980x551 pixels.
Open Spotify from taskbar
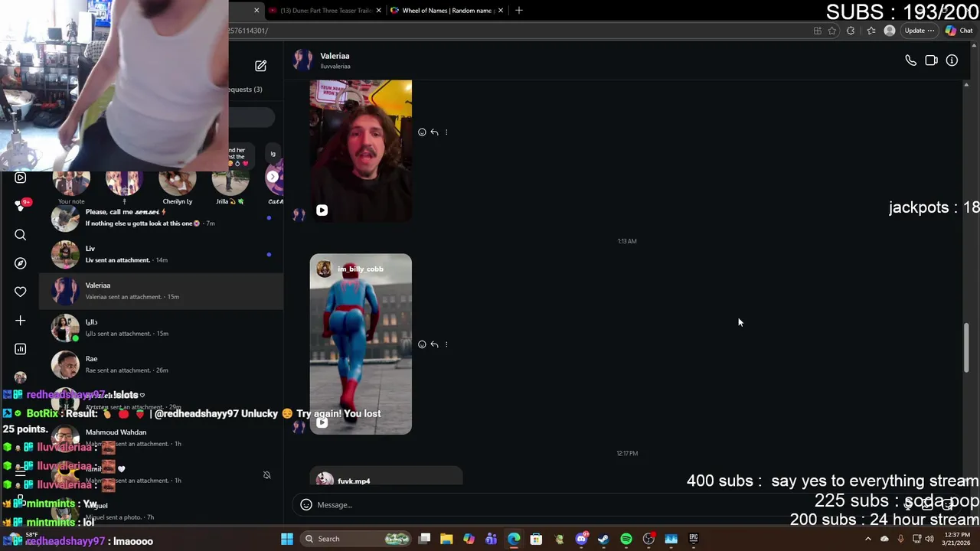coord(626,539)
